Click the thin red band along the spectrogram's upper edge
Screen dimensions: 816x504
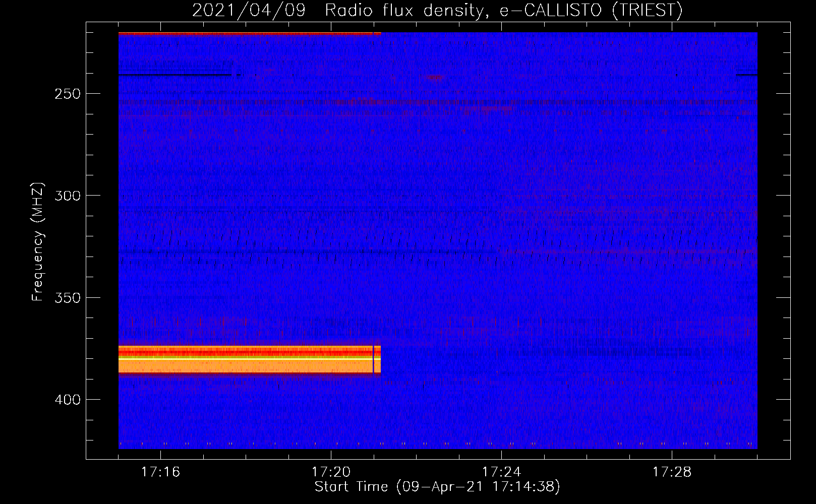[x=250, y=34]
